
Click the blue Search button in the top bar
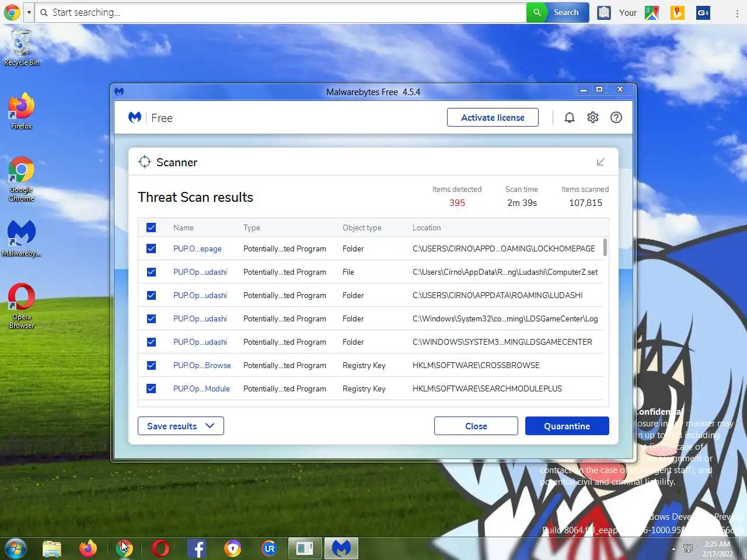point(566,12)
